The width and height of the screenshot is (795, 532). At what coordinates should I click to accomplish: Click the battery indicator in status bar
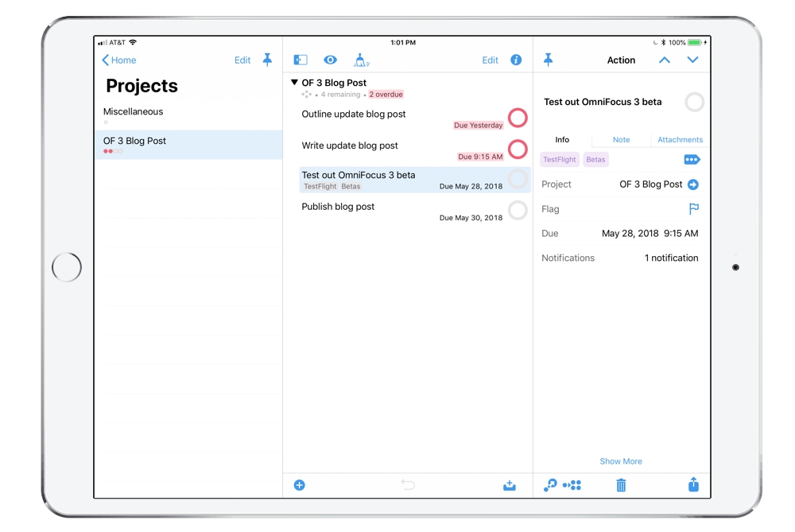pos(695,43)
